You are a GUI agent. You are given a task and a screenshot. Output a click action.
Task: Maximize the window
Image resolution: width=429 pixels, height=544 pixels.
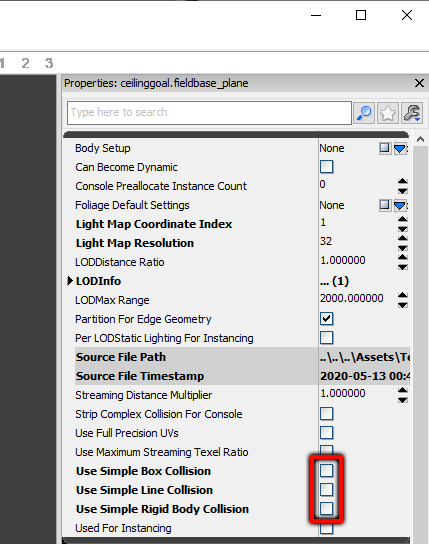point(361,15)
